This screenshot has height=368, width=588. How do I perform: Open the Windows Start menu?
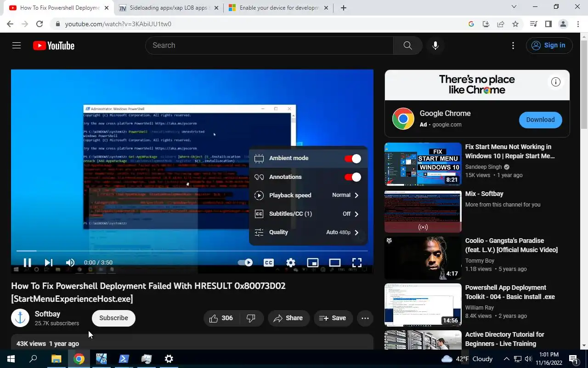click(x=11, y=359)
